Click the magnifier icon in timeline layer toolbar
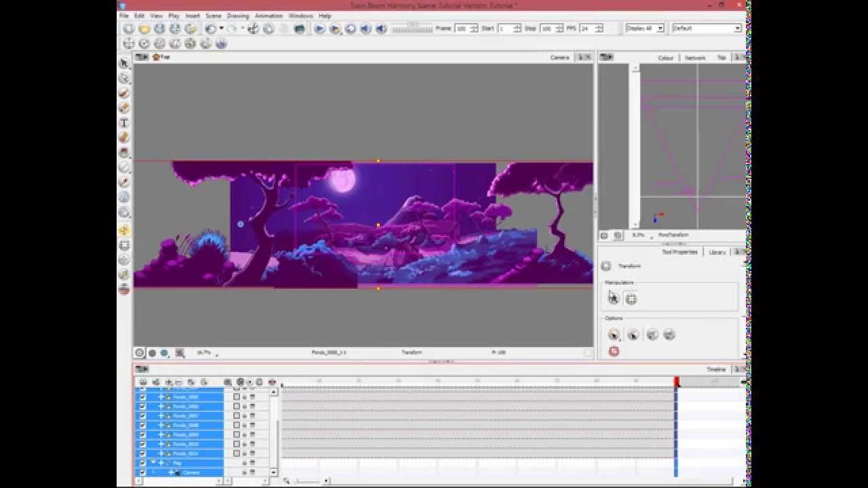 tap(228, 382)
